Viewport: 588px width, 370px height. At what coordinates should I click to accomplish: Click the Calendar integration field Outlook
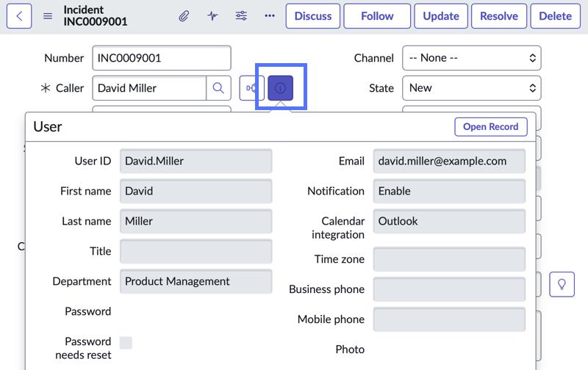point(449,221)
